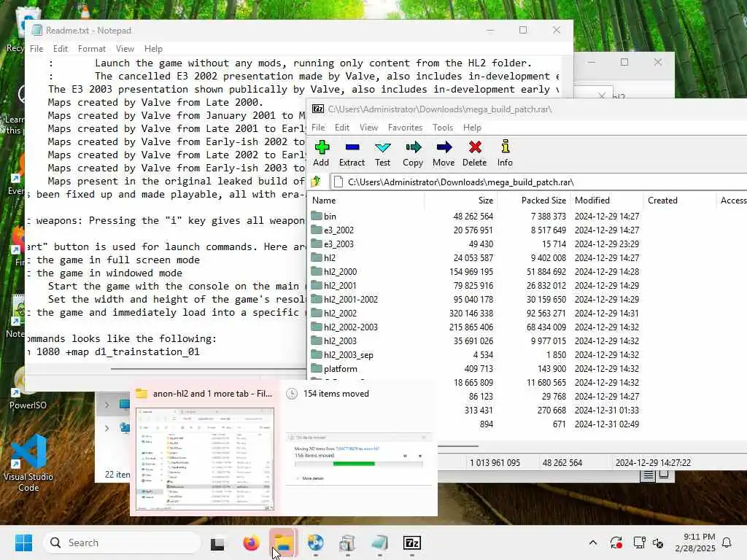This screenshot has width=747, height=560.
Task: Open the Help menu in Notepad
Action: (153, 49)
